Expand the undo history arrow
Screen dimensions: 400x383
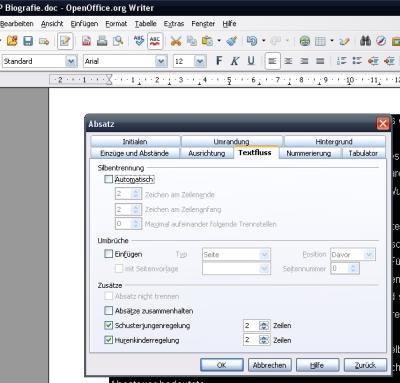click(x=264, y=41)
